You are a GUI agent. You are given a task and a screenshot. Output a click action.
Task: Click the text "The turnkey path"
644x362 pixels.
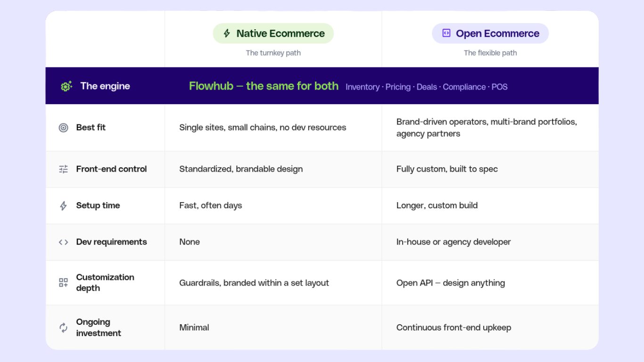pyautogui.click(x=273, y=53)
